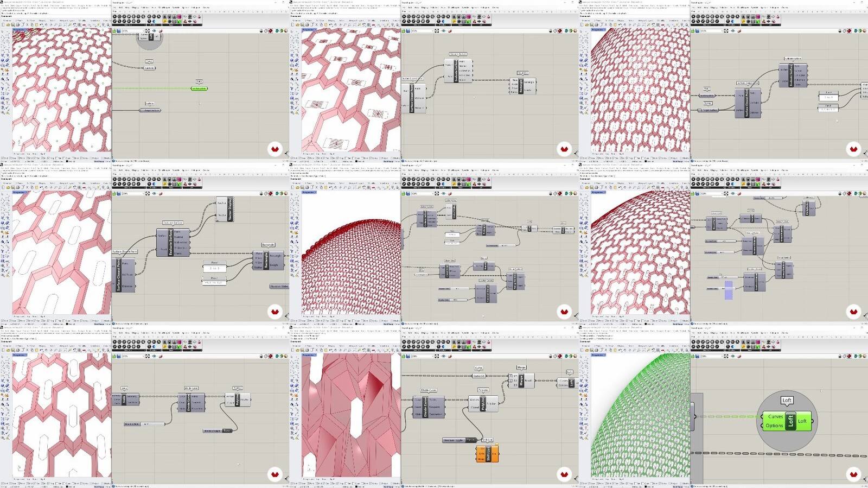Select Divide Curve in the orange Shift List frame
Screen dimensions: 868x488
429,407
